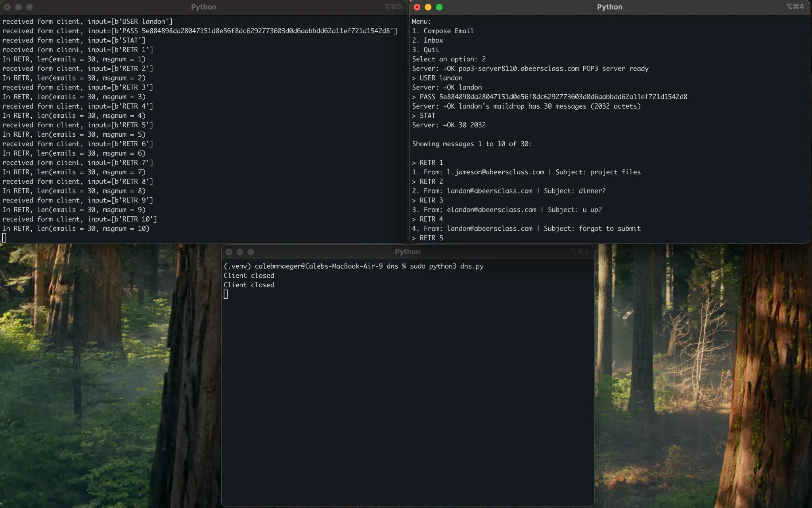Click the "> STAT" command line
The height and width of the screenshot is (508, 812).
click(423, 116)
